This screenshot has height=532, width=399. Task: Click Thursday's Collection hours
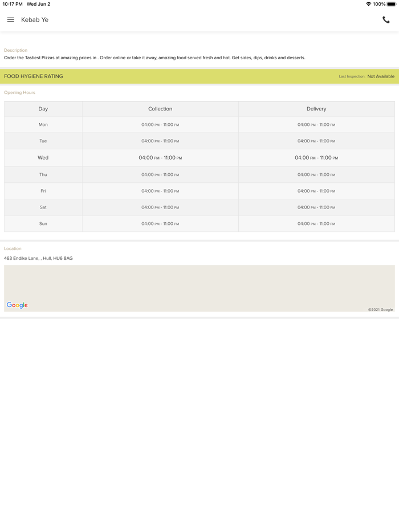pyautogui.click(x=160, y=174)
